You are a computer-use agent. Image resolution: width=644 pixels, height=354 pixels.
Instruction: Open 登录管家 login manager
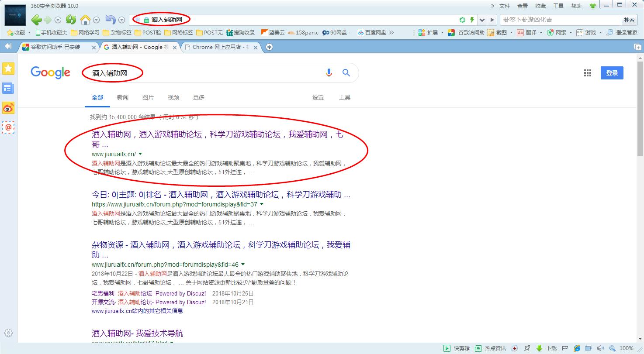tap(622, 32)
